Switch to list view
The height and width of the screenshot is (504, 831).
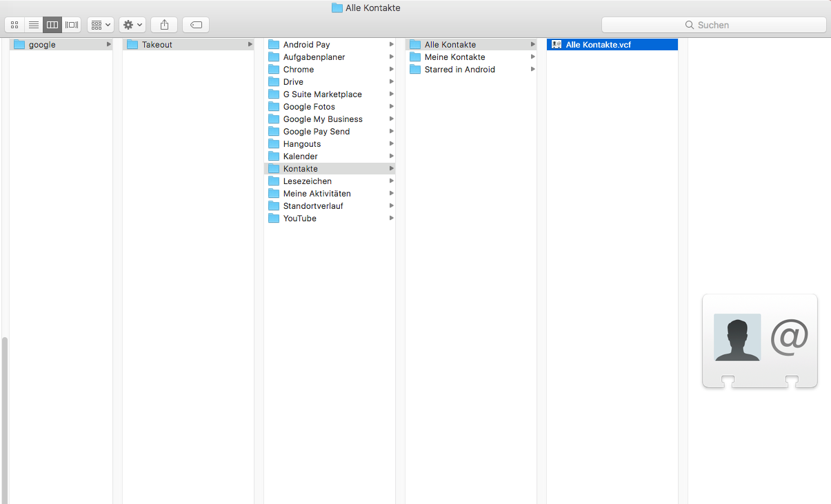pos(33,25)
